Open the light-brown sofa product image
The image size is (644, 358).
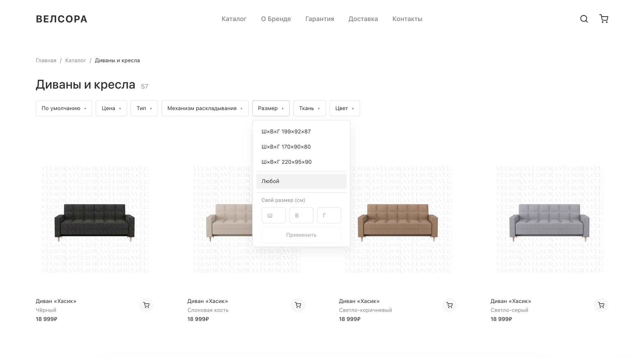398,219
